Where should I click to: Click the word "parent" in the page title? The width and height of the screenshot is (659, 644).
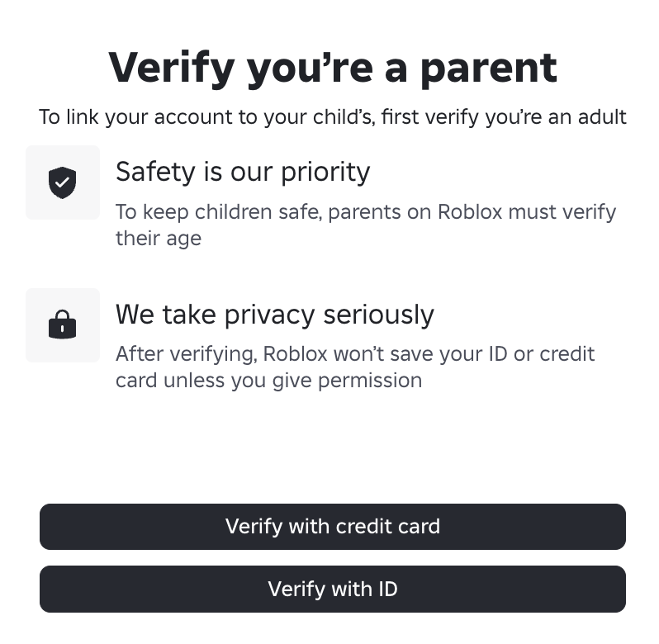(488, 68)
